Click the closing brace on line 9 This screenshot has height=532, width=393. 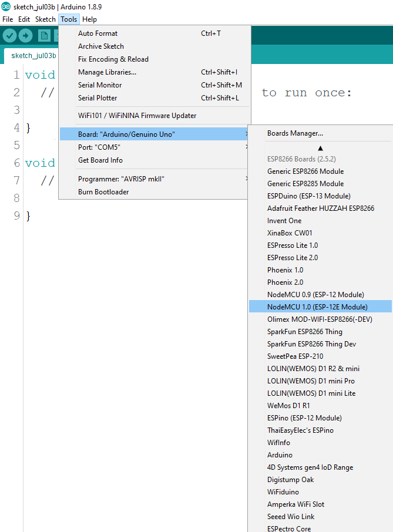click(x=29, y=216)
